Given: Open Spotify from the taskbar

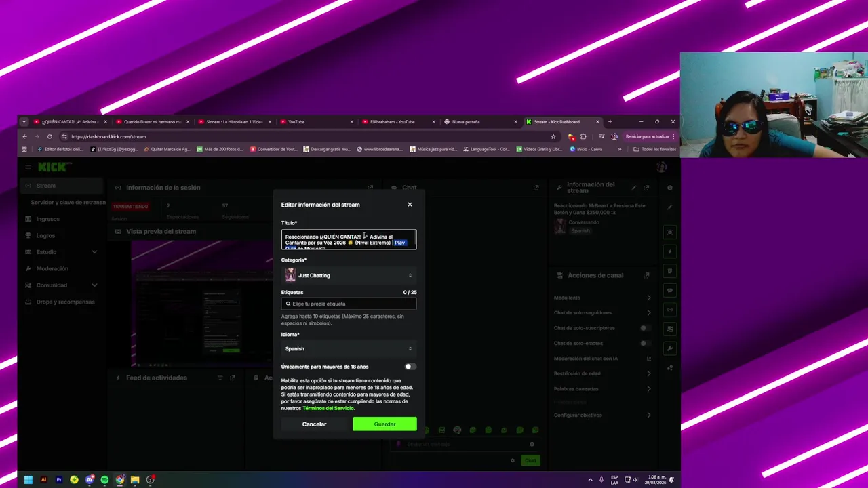Looking at the screenshot, I should click(104, 480).
